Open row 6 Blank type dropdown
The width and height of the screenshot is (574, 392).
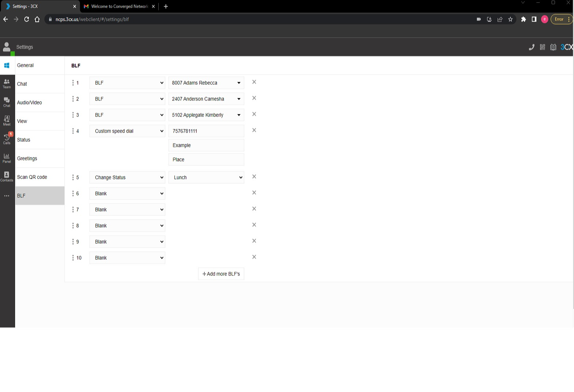127,194
